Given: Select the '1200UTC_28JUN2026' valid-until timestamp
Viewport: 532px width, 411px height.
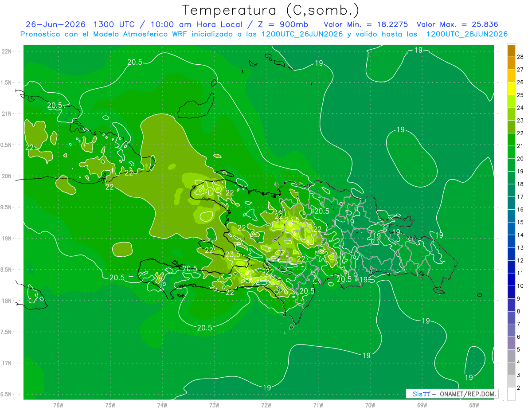Looking at the screenshot, I should point(467,34).
